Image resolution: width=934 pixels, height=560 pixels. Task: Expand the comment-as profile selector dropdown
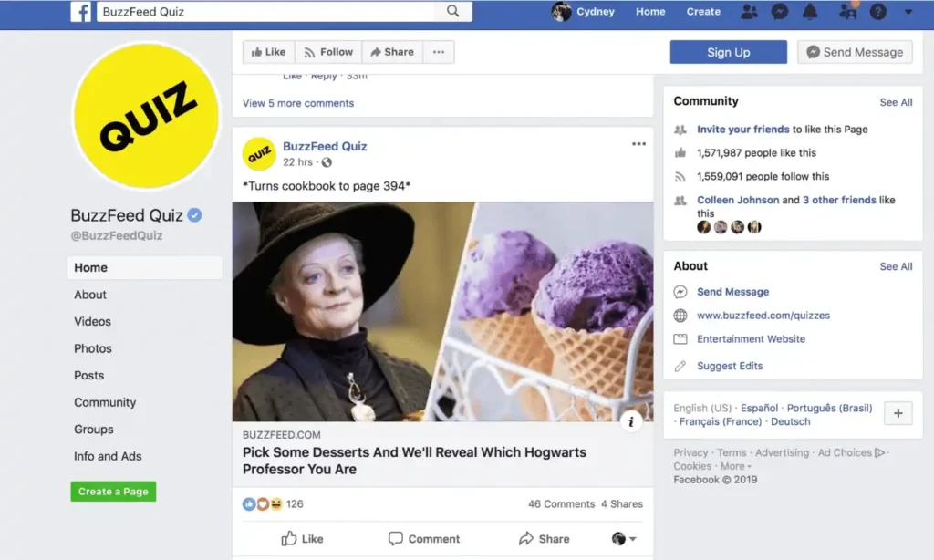point(624,539)
